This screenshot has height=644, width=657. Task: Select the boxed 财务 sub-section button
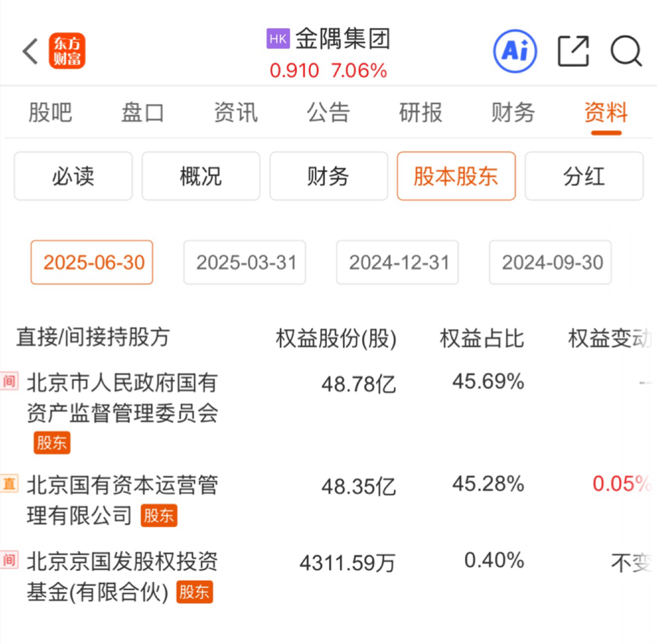328,176
